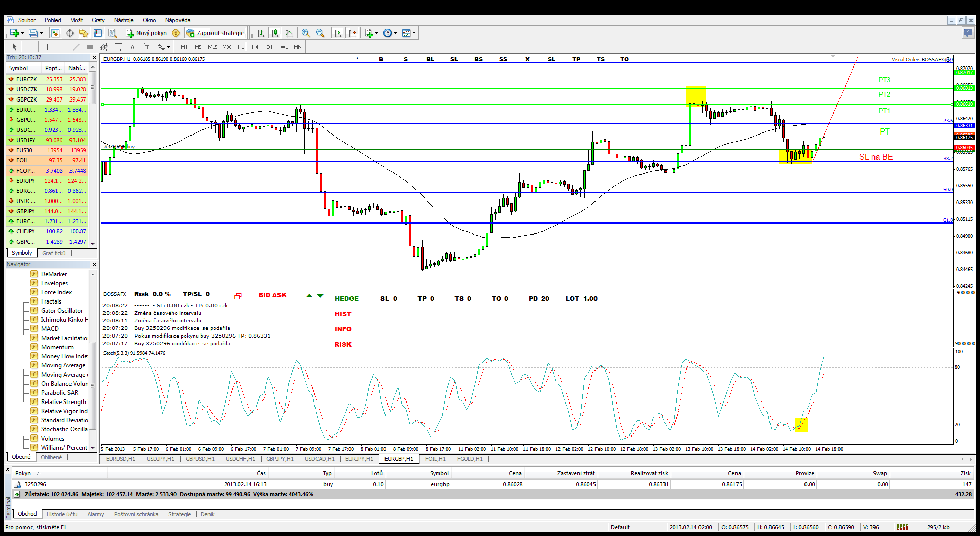Screen dimensions: 980x536
Task: Select the rectangle shape tool
Action: (x=90, y=47)
